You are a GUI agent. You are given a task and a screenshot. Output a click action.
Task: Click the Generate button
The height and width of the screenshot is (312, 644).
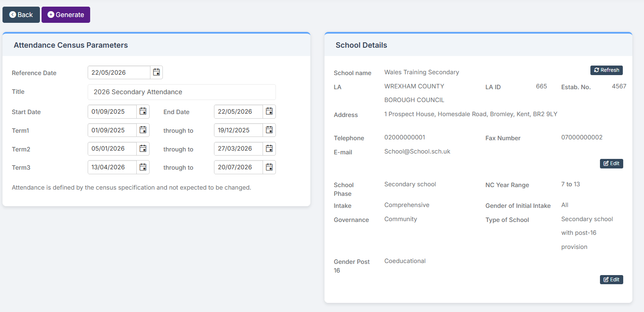click(66, 15)
